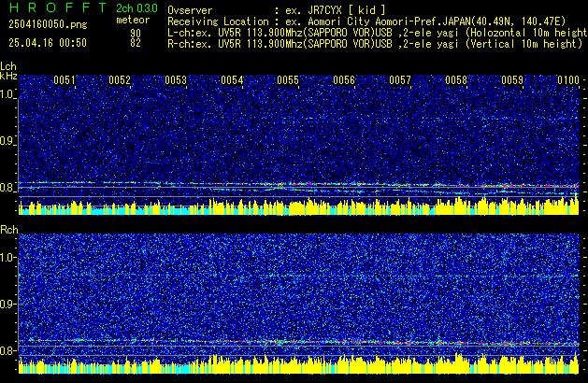Image resolution: width=588 pixels, height=383 pixels.
Task: Click the Ovserver JR7CYX line
Action: tap(277, 10)
